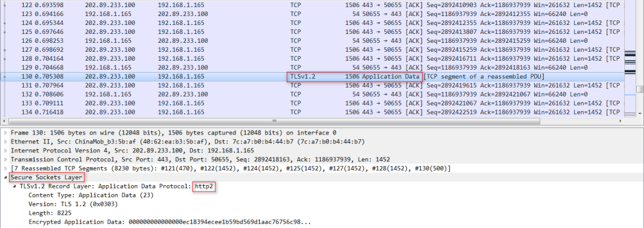Collapse the Secure Sockets Layer node
644x228 pixels.
(x=5, y=177)
